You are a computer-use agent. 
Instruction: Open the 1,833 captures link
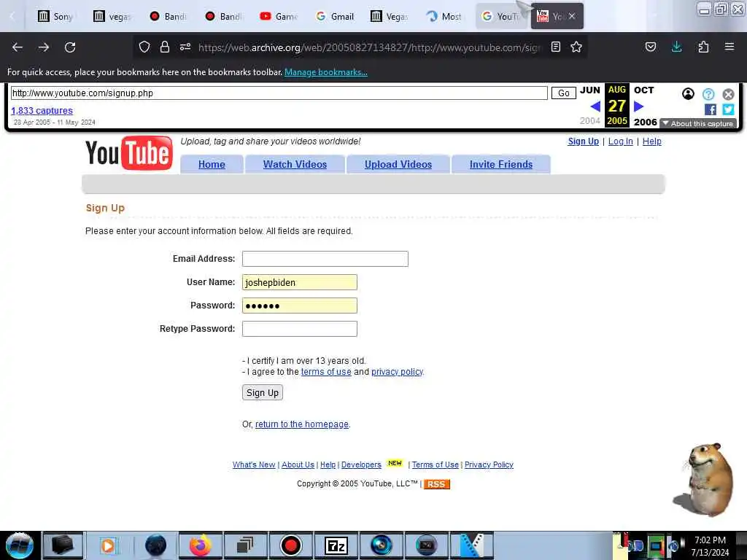click(x=42, y=111)
